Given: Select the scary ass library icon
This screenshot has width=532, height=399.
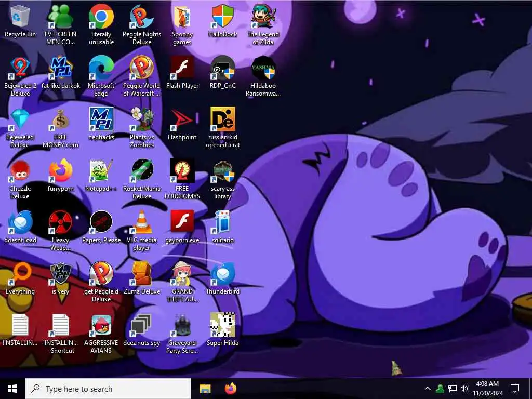Looking at the screenshot, I should pyautogui.click(x=222, y=171).
